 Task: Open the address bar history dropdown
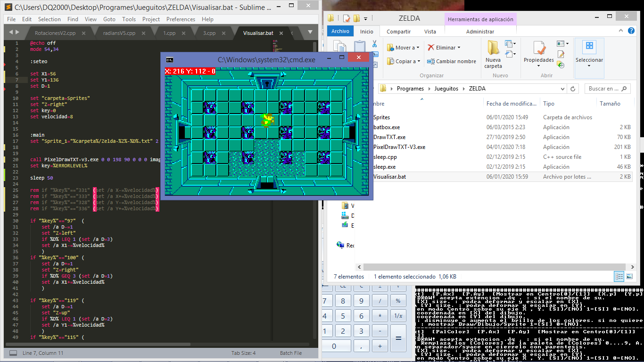562,89
